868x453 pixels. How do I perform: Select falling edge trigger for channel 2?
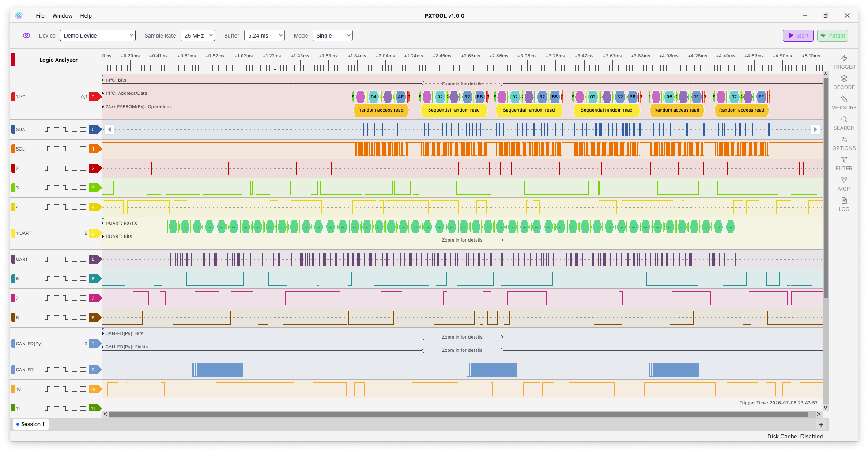pyautogui.click(x=65, y=168)
